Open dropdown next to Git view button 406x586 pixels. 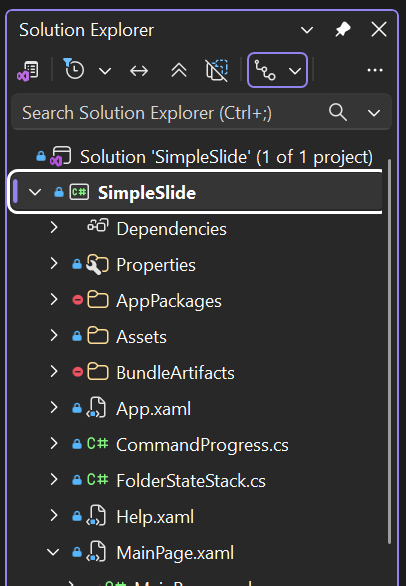295,71
